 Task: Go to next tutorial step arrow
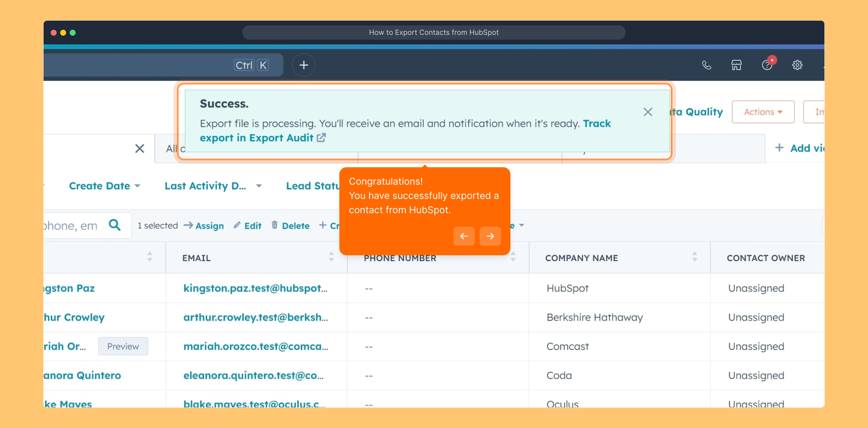[490, 236]
